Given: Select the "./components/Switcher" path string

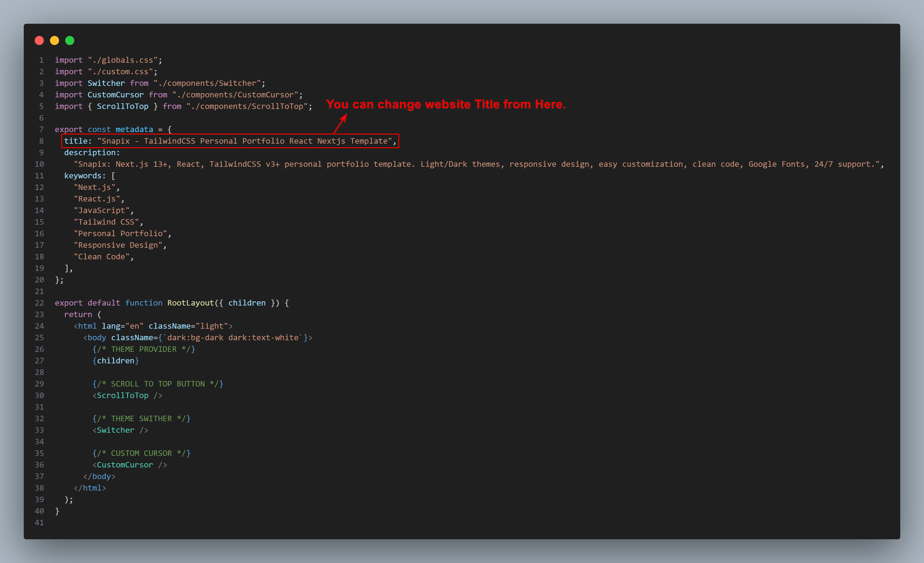Looking at the screenshot, I should pos(207,83).
